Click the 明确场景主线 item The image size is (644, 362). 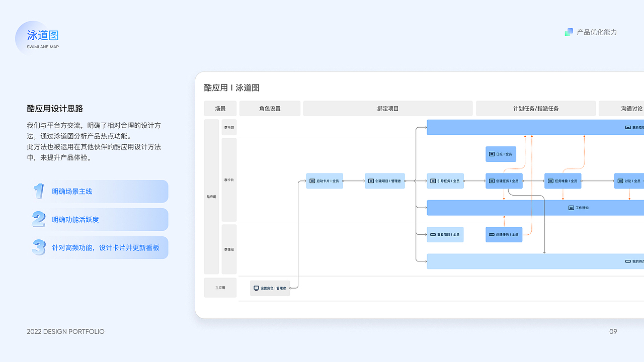click(x=100, y=192)
